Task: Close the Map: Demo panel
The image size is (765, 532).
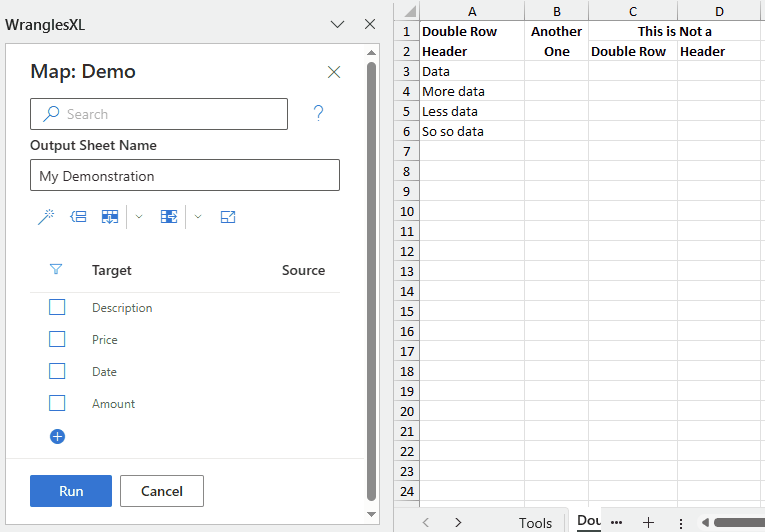Action: click(x=334, y=72)
